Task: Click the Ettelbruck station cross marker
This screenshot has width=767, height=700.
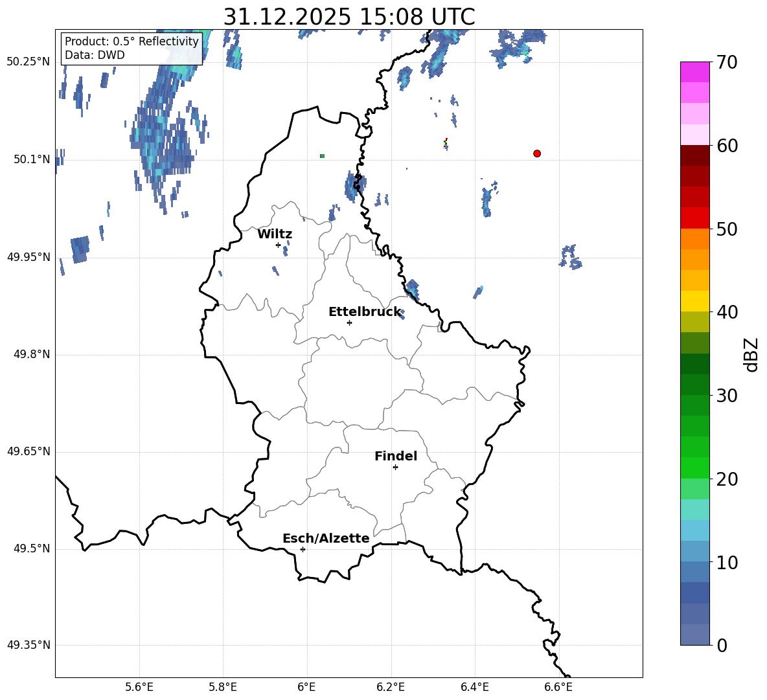Action: [x=349, y=322]
